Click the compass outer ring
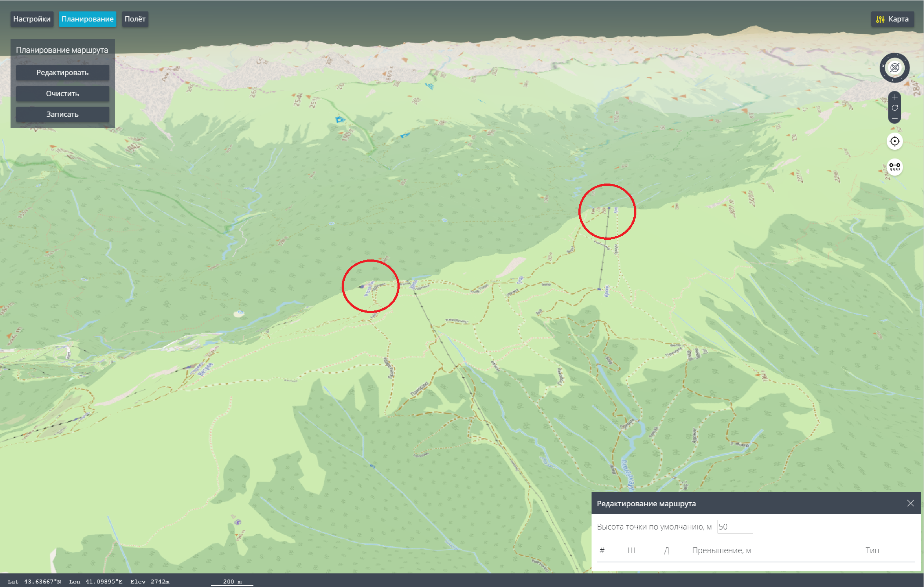Viewport: 924px width, 587px height. (x=895, y=55)
